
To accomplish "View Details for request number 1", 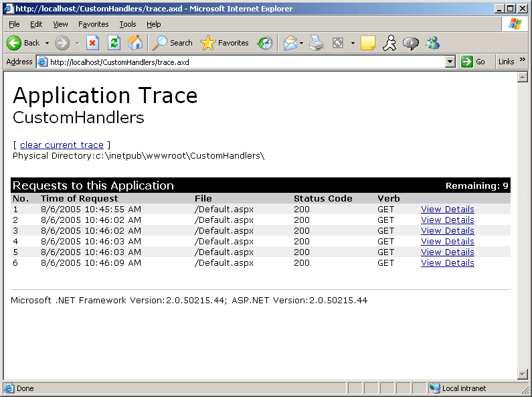I will (447, 209).
